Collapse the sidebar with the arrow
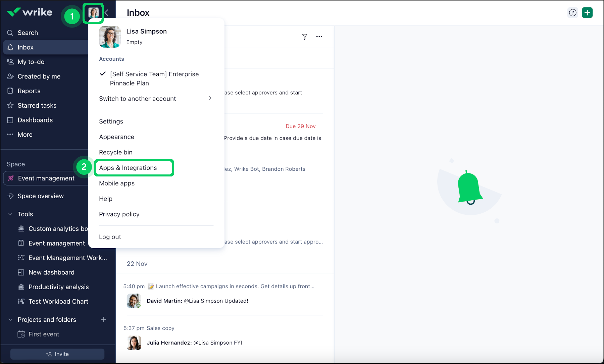 pyautogui.click(x=106, y=12)
